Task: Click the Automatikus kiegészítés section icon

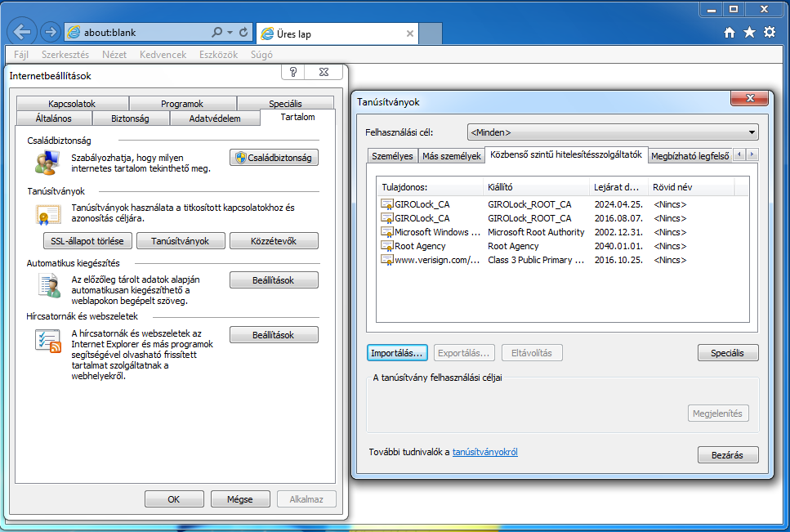Action: (49, 286)
